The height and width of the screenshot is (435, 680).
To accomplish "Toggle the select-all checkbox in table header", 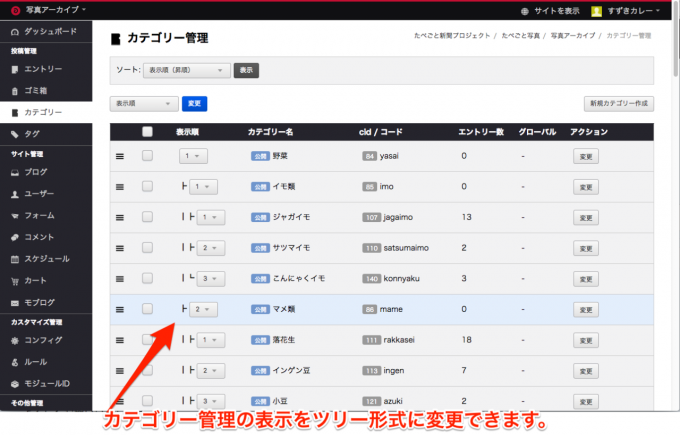I will coord(148,131).
